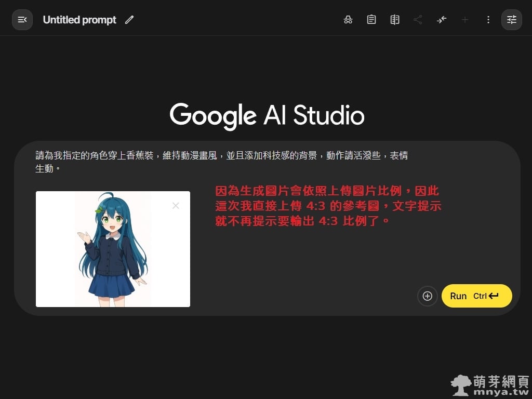The width and height of the screenshot is (532, 399).
Task: Open the three-dot more options menu
Action: [488, 20]
